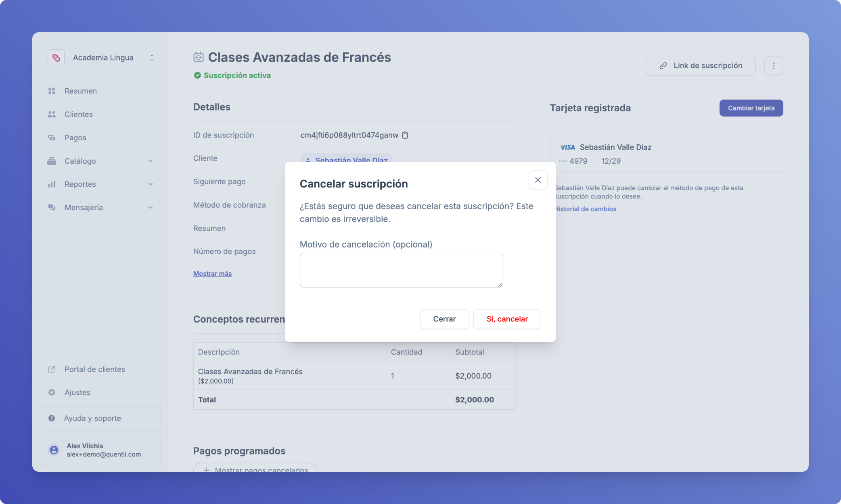Click the Ajustes gear icon
This screenshot has width=841, height=504.
pyautogui.click(x=52, y=392)
